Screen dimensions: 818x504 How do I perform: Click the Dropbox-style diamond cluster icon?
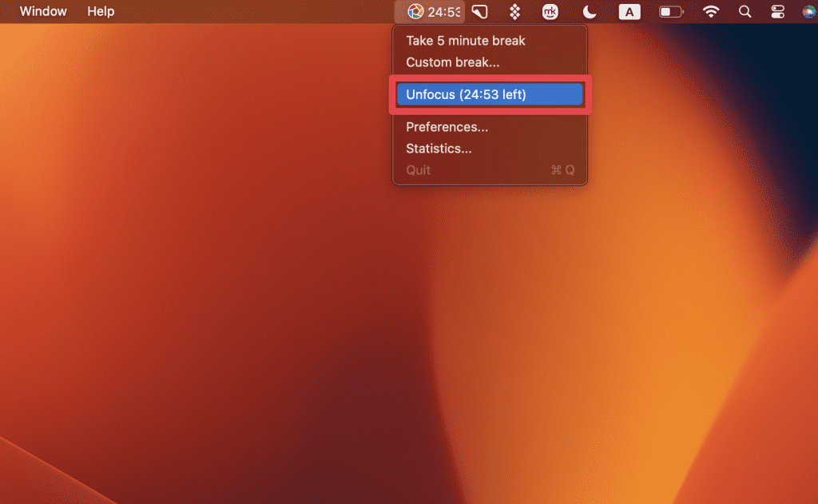click(515, 11)
